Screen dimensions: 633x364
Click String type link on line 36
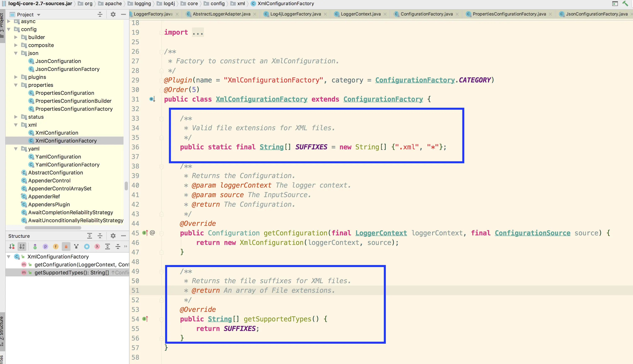271,147
